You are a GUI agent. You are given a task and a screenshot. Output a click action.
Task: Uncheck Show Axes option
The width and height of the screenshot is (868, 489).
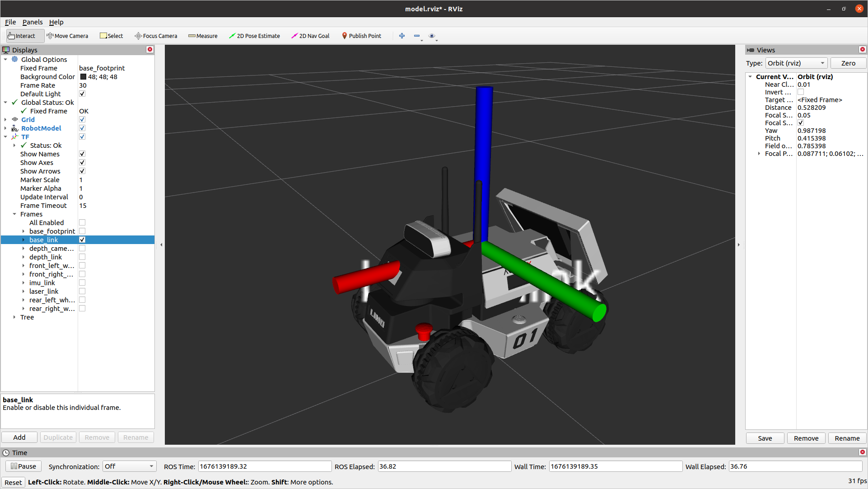82,162
